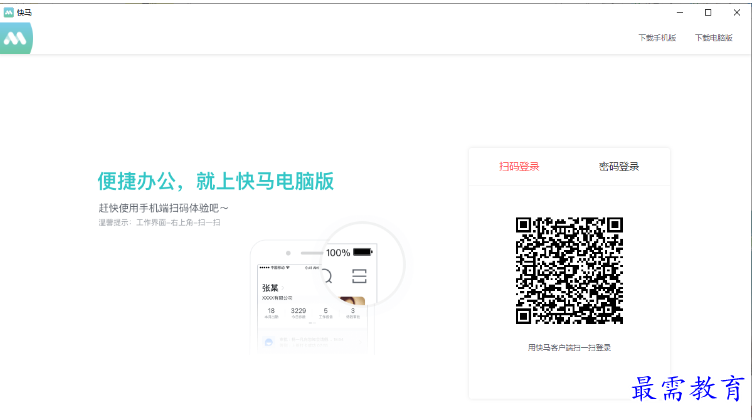The image size is (753, 420).
Task: Click the login QR code
Action: click(x=570, y=271)
